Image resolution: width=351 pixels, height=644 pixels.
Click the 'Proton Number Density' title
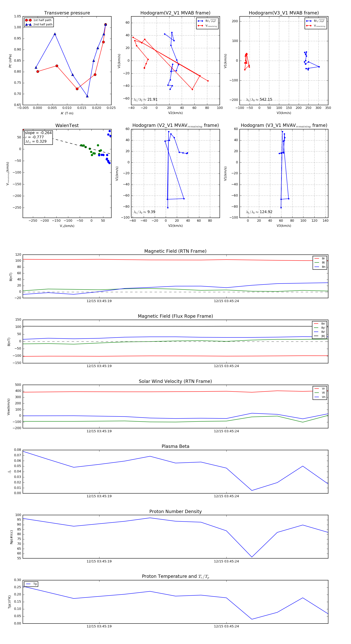(x=175, y=511)
